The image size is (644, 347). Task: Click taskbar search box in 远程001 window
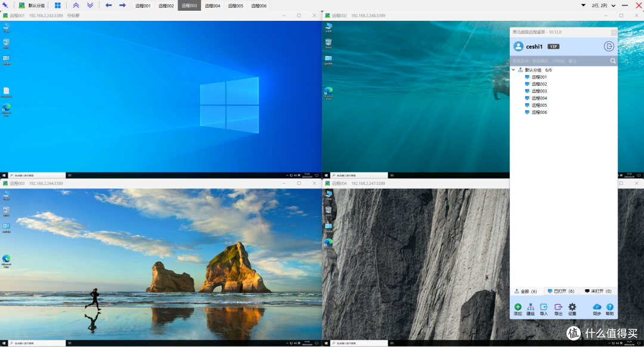coord(36,175)
